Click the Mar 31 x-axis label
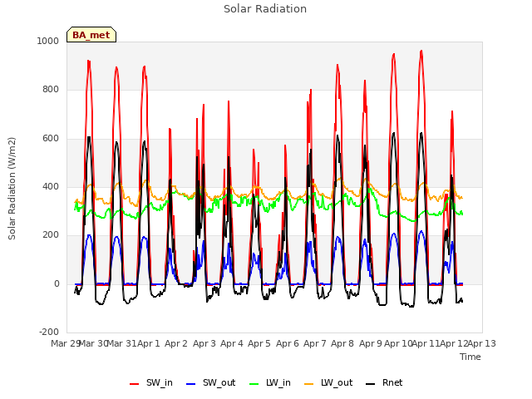The image size is (532, 399). 121,343
